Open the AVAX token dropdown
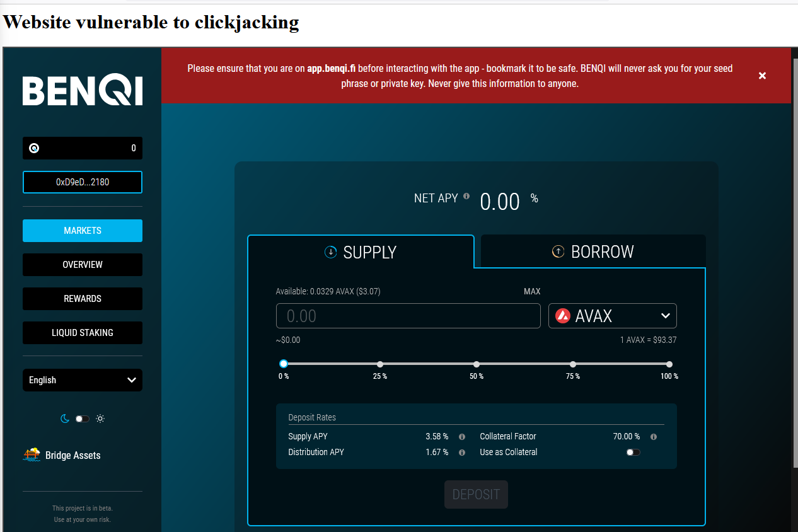Screen dimensions: 798x532 click(613, 316)
